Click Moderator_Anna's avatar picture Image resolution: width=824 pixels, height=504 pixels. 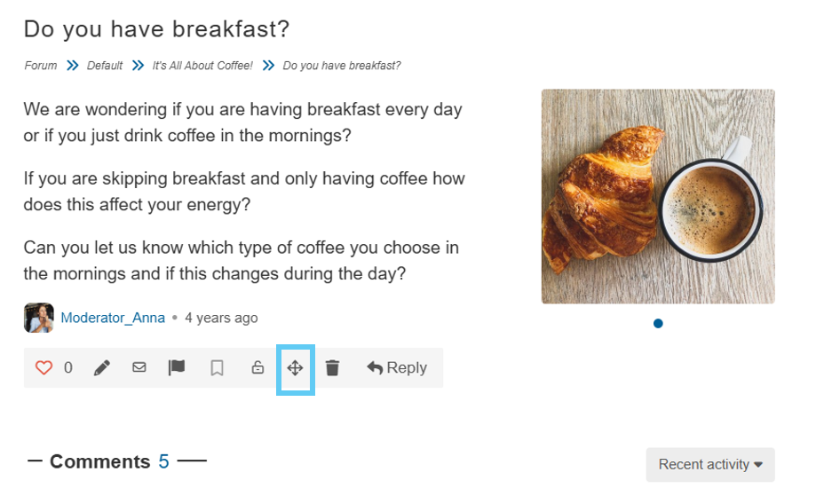tap(38, 318)
